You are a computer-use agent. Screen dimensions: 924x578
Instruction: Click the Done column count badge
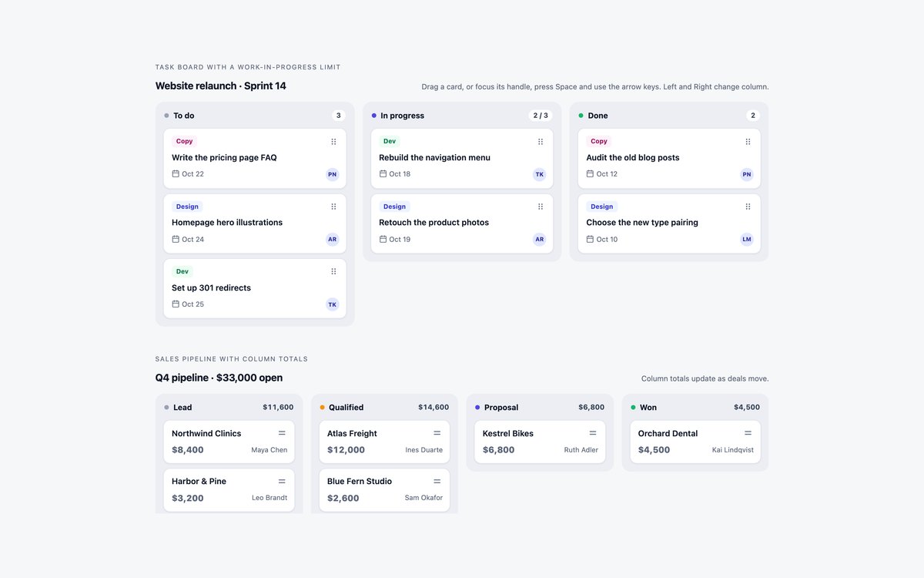pos(753,116)
